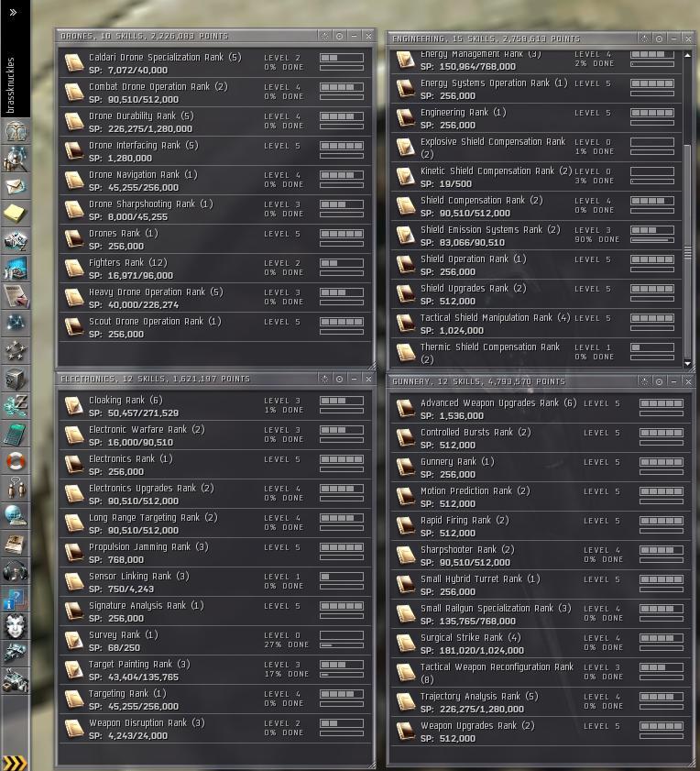
Task: Toggle pin on the Electronics window
Action: pyautogui.click(x=339, y=379)
